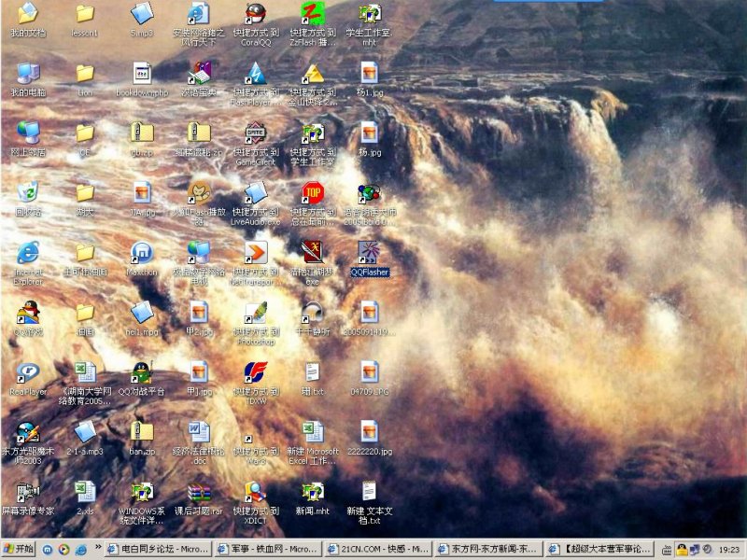Image resolution: width=747 pixels, height=560 pixels.
Task: Open the 2.xls spreadsheet file
Action: [x=85, y=492]
